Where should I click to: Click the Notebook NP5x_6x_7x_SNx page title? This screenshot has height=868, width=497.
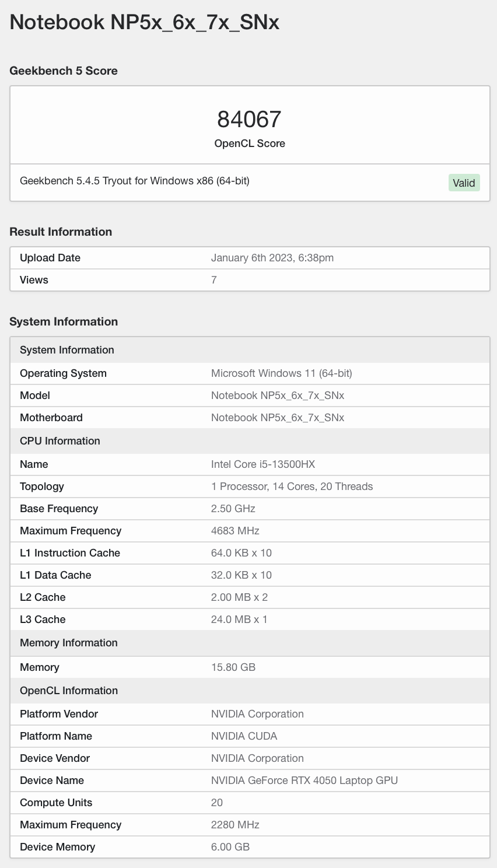click(145, 23)
